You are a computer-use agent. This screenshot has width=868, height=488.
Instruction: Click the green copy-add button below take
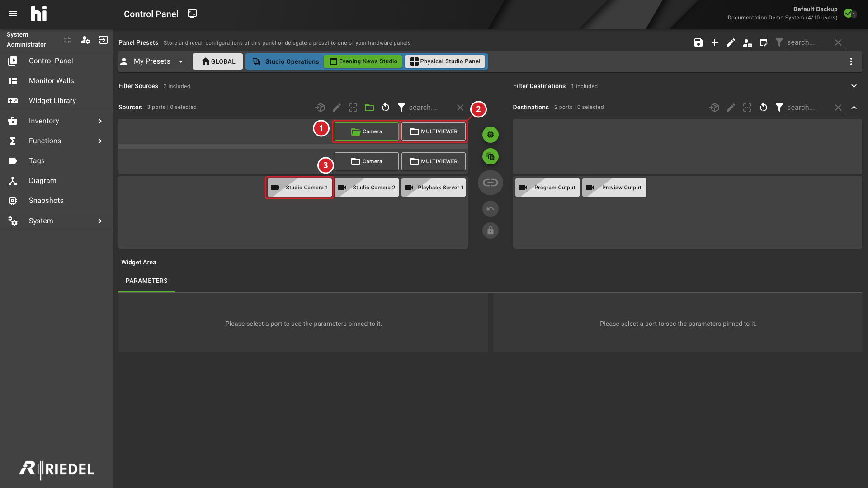491,156
